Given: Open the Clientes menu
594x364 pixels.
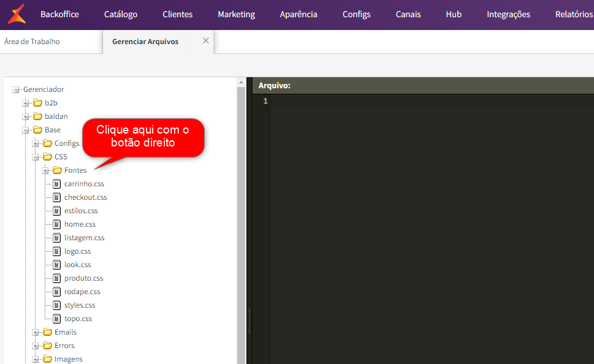Looking at the screenshot, I should coord(177,14).
